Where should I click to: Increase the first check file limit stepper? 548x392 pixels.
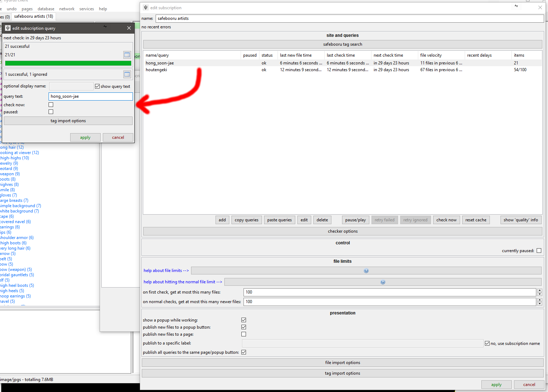tap(540, 290)
